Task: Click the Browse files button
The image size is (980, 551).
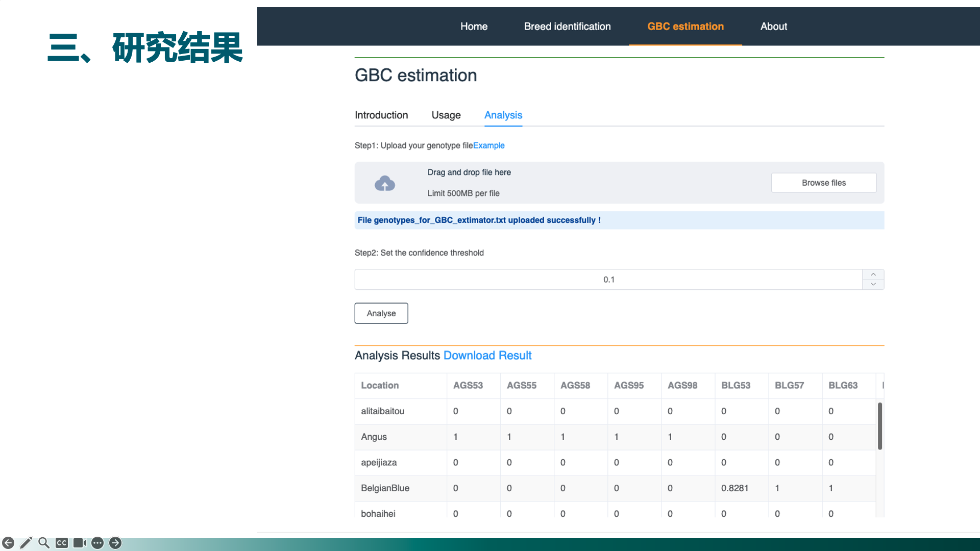Action: (823, 183)
